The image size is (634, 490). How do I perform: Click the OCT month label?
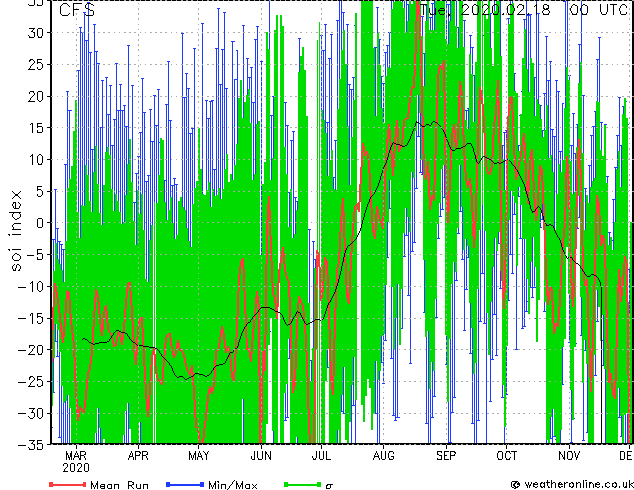[506, 456]
